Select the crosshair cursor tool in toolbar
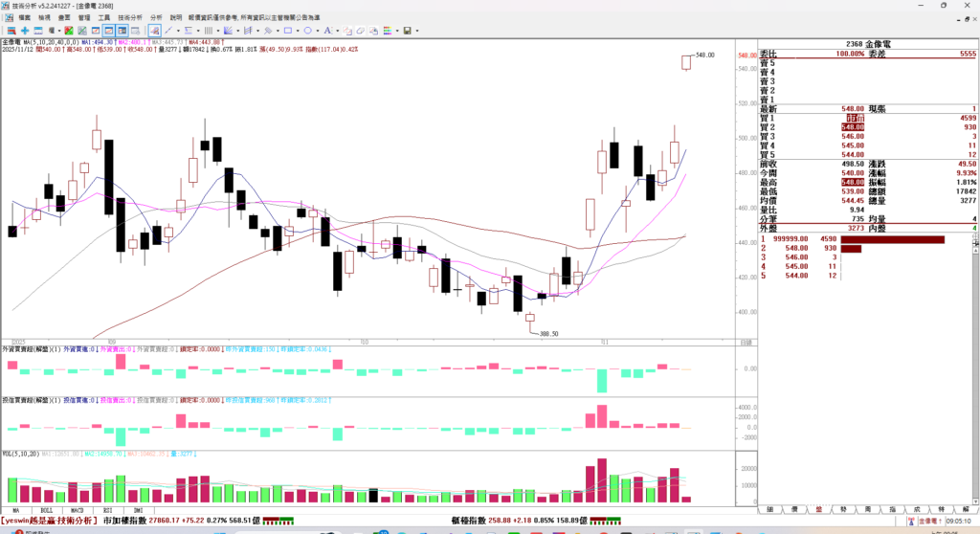 point(25,31)
